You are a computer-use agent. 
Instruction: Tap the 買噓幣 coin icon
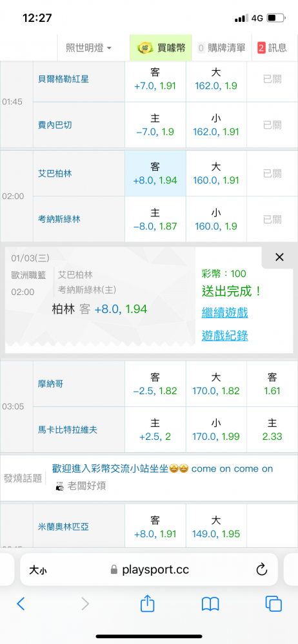click(x=145, y=48)
